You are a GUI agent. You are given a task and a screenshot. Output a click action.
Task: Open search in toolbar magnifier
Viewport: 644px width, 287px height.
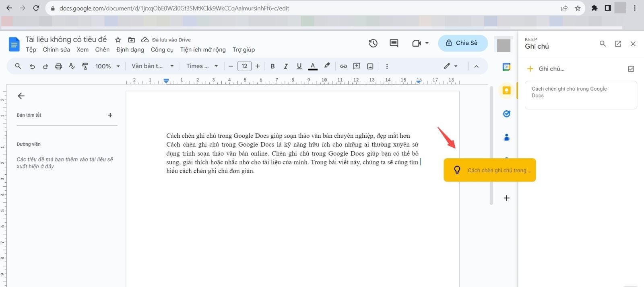coord(18,66)
